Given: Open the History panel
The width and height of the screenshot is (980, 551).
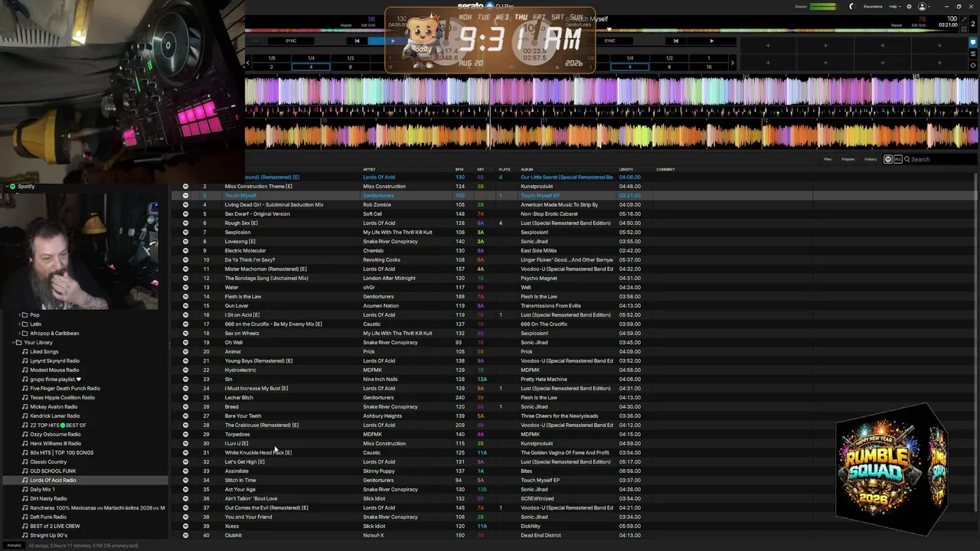Looking at the screenshot, I should (x=871, y=159).
